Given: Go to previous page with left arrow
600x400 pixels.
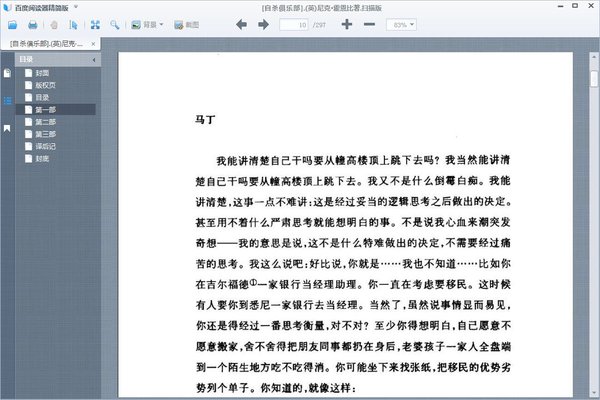Looking at the screenshot, I should pyautogui.click(x=241, y=25).
